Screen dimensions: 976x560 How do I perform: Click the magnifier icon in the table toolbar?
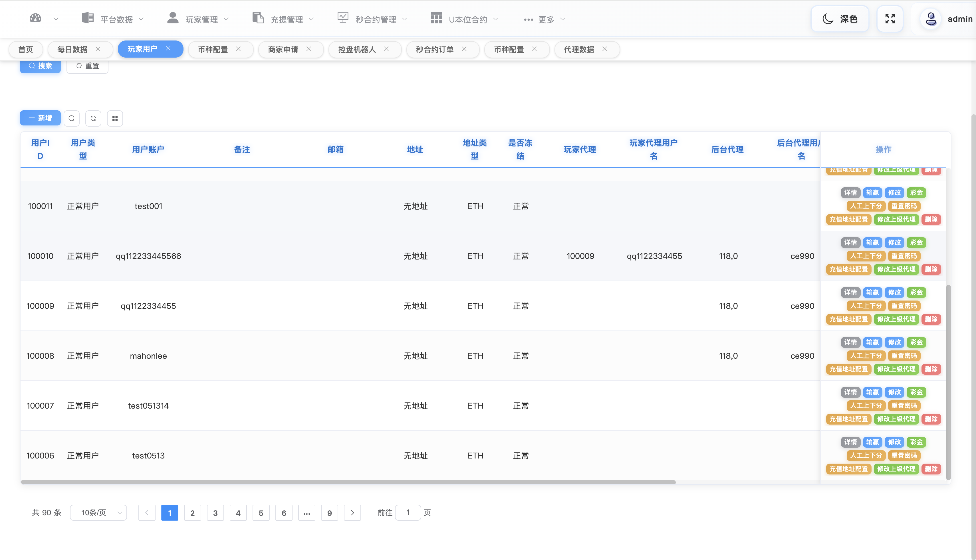click(x=72, y=118)
